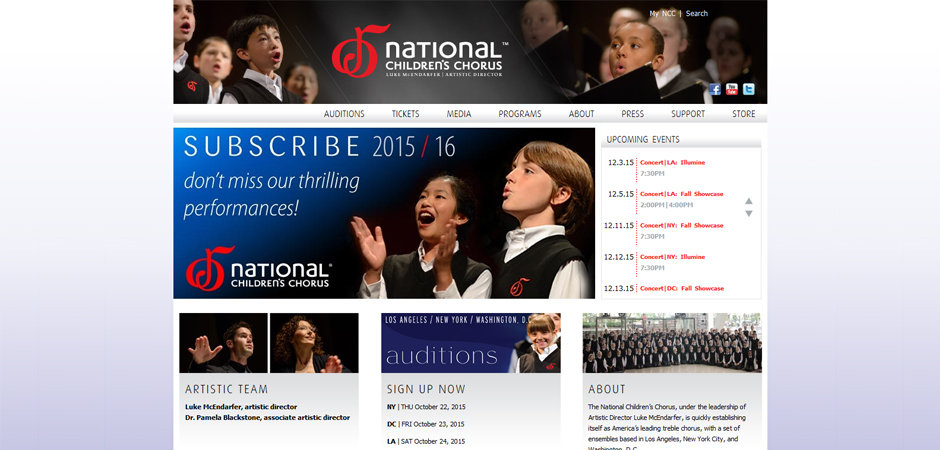Open the YouTube social icon

(x=731, y=89)
